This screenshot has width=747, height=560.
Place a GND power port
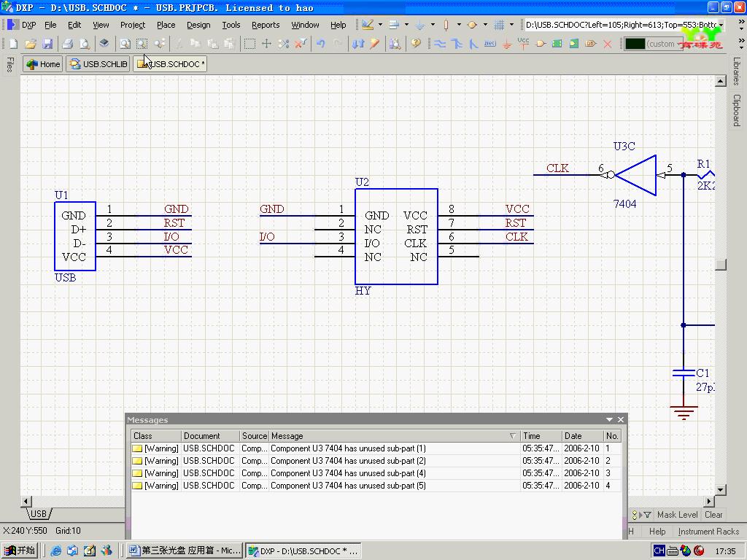click(507, 44)
